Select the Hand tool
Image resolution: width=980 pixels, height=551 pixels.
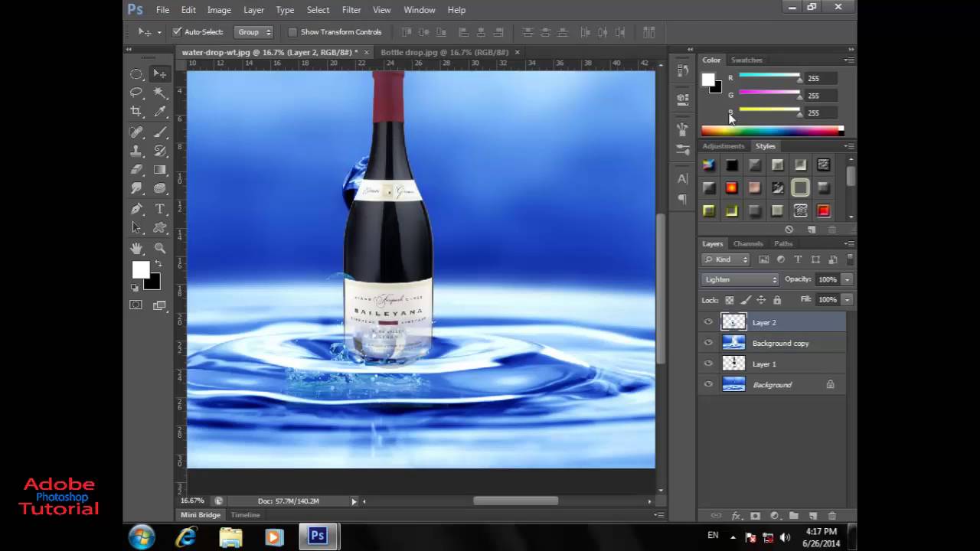[136, 248]
